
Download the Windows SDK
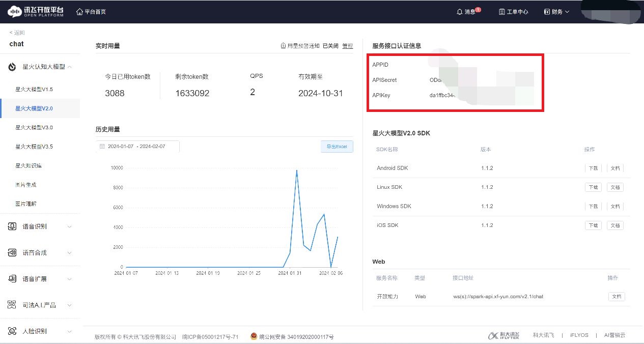593,207
